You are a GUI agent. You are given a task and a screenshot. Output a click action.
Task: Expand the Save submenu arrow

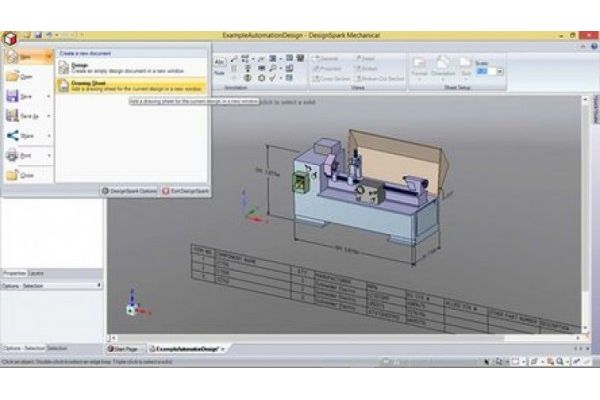tap(49, 96)
